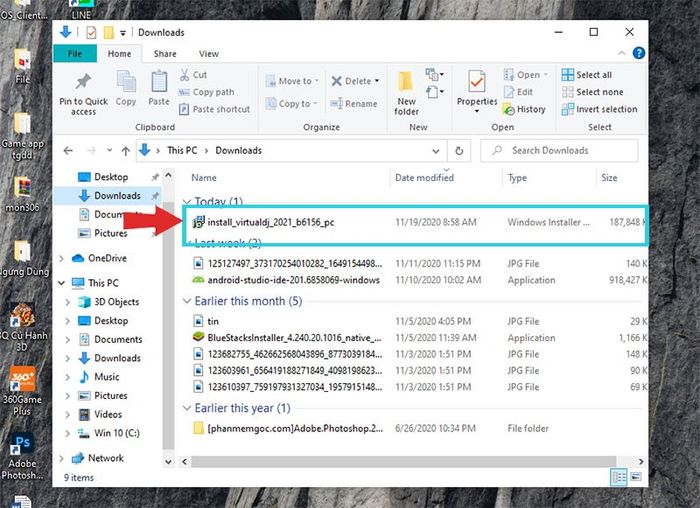Switch to Large icons view icon
Viewport: 700px width, 508px height.
pyautogui.click(x=636, y=477)
